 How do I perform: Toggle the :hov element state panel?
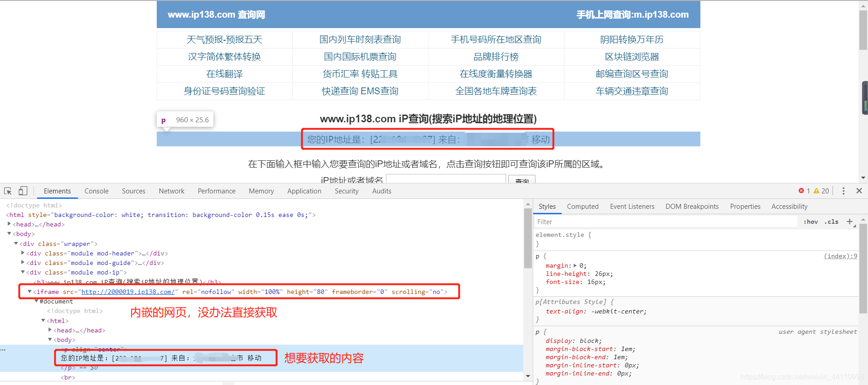click(811, 221)
